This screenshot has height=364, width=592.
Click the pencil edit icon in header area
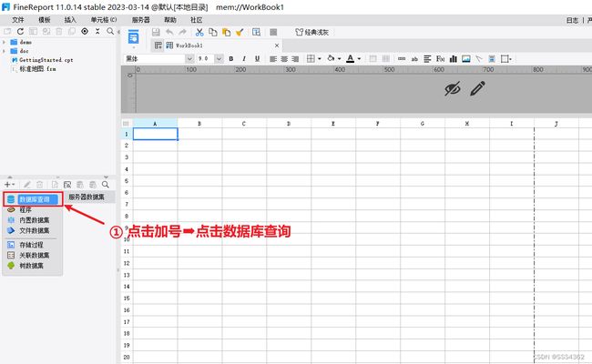click(477, 88)
